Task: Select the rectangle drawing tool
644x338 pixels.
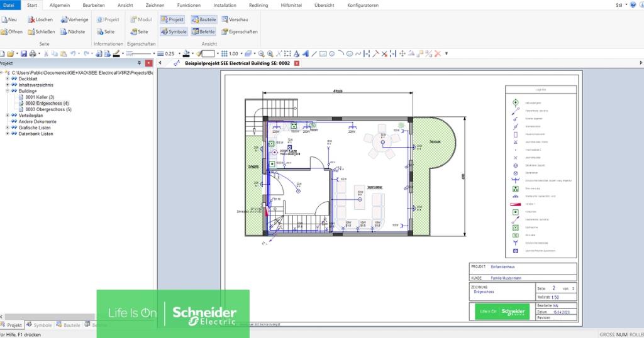Action: 323,53
